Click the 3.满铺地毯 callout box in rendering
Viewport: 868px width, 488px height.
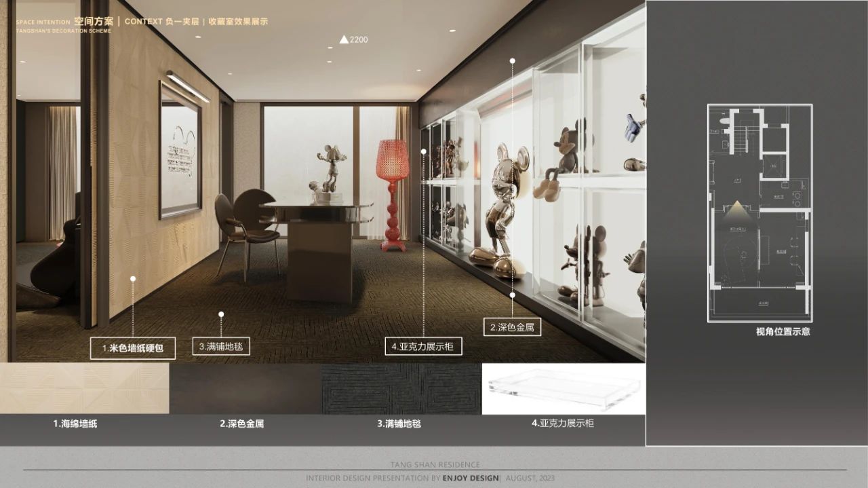coord(221,347)
